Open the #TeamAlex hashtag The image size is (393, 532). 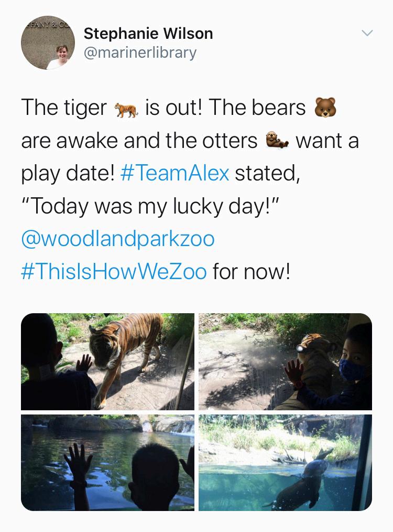175,173
